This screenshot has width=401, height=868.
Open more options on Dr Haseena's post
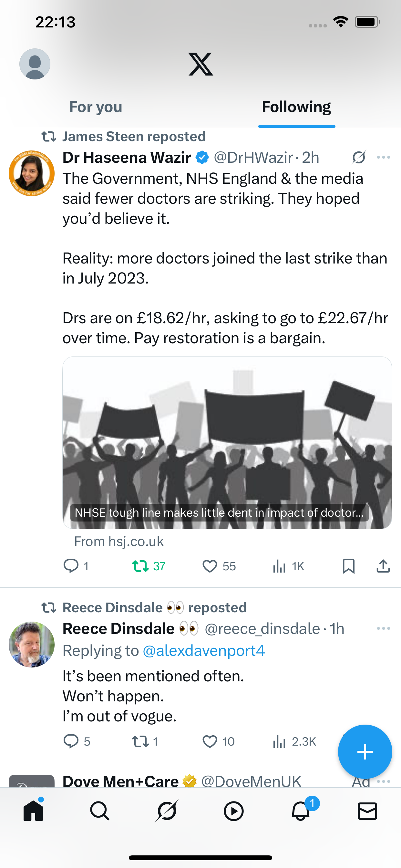(384, 157)
